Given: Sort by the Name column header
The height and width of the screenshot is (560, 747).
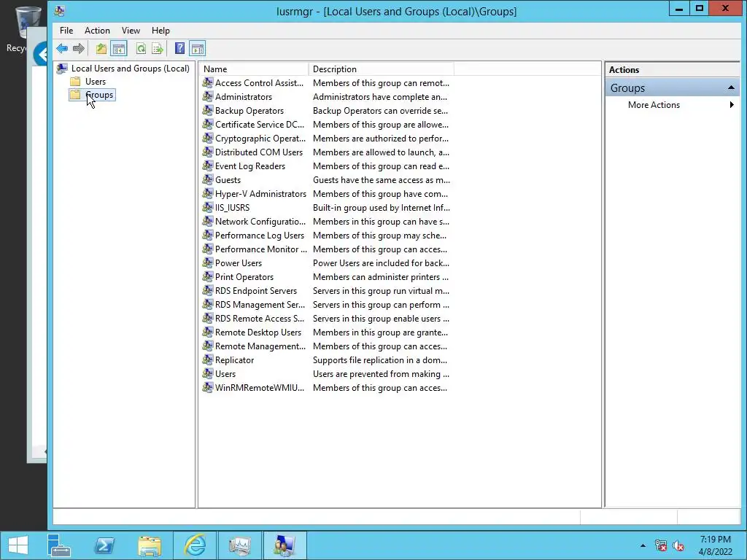Looking at the screenshot, I should (253, 69).
